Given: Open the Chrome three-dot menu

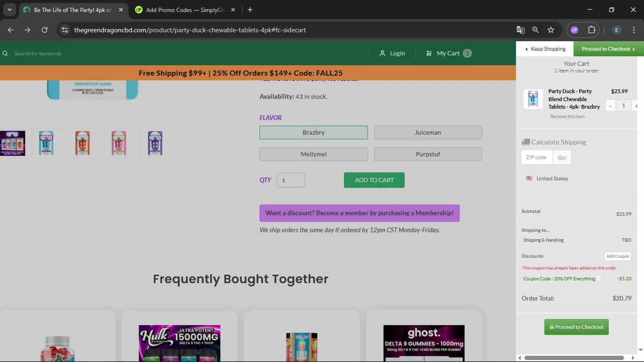Looking at the screenshot, I should (634, 30).
